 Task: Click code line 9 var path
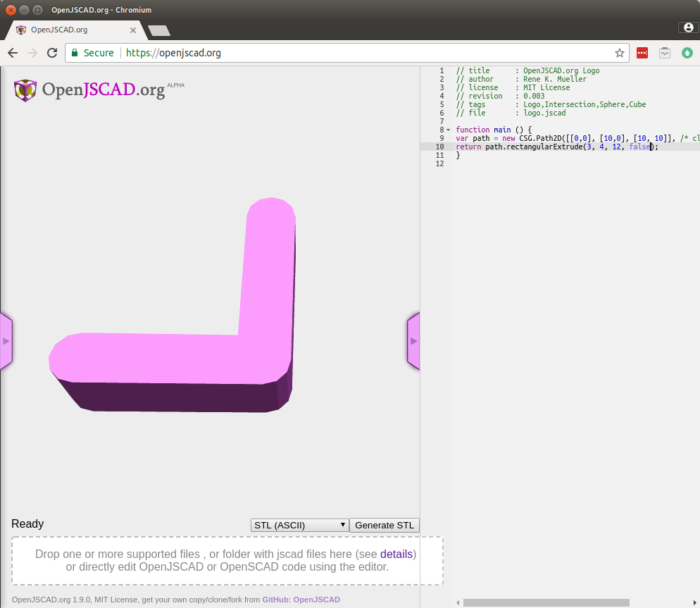point(577,139)
